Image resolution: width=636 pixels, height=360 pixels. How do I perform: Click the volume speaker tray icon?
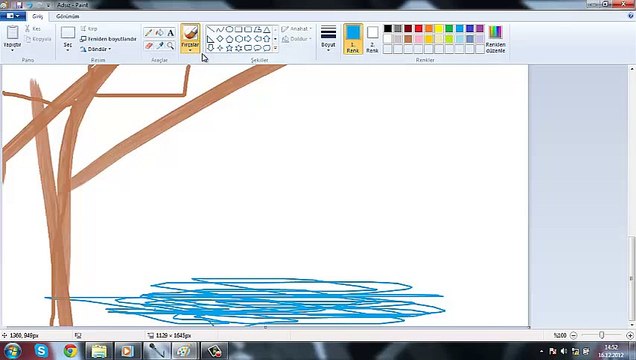(x=563, y=351)
